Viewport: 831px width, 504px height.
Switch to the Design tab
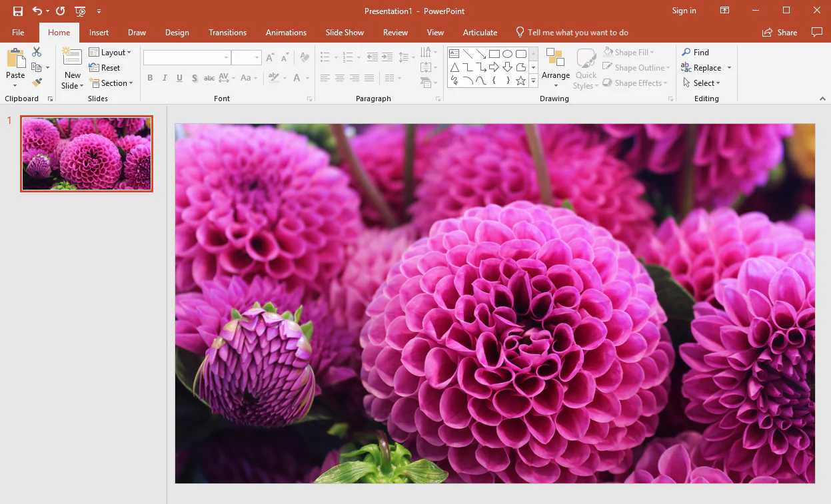click(177, 32)
